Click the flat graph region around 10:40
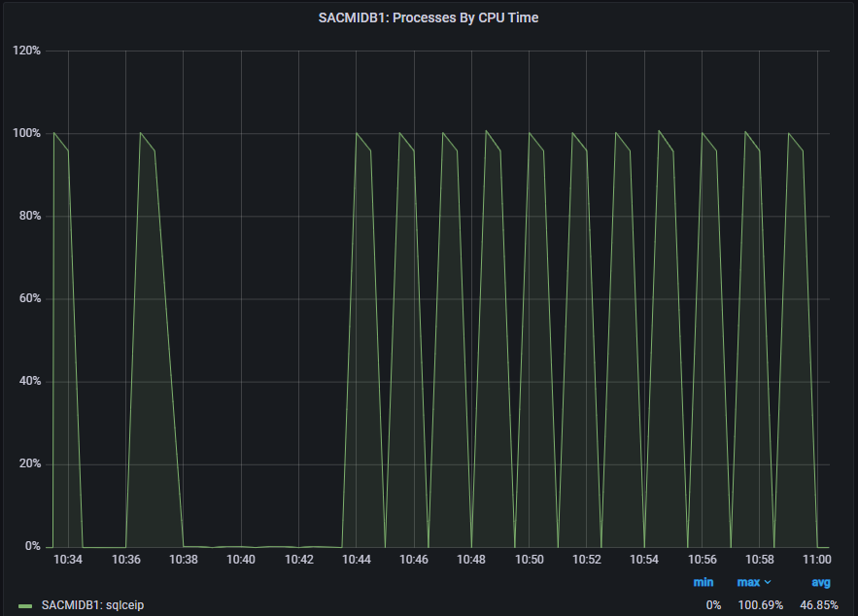The image size is (858, 616). [241, 544]
